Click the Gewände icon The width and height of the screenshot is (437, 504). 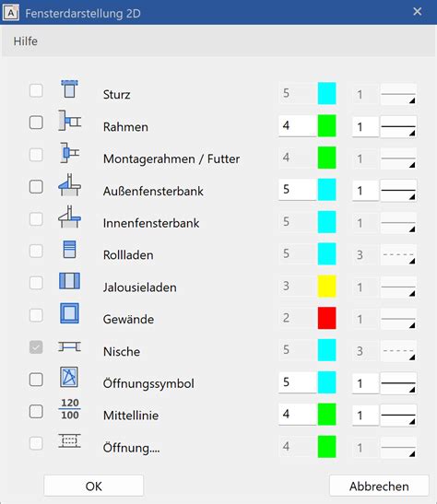click(x=69, y=313)
